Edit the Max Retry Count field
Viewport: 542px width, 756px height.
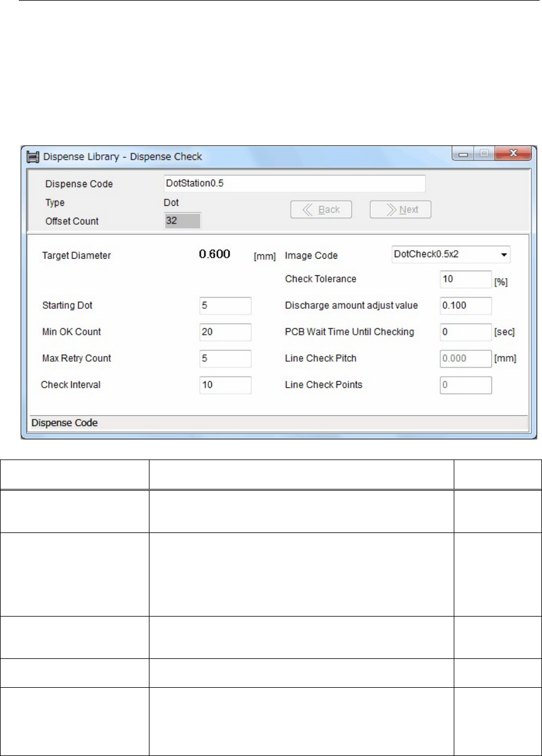(225, 358)
